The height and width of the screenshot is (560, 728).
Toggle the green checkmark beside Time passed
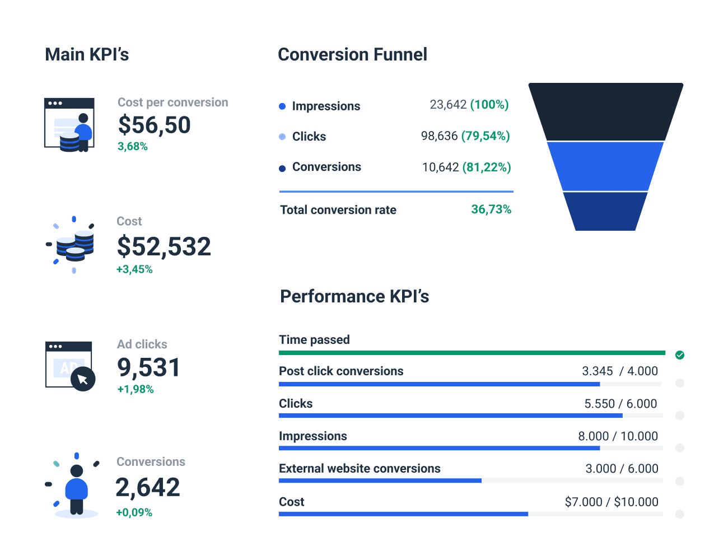(680, 355)
